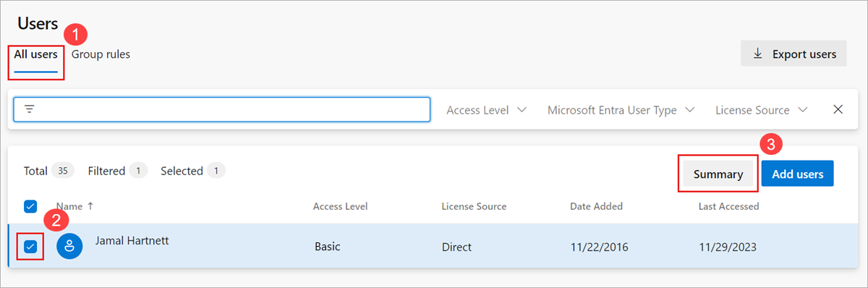Viewport: 868px width, 288px height.
Task: Click the Name sort arrow icon
Action: [x=90, y=206]
